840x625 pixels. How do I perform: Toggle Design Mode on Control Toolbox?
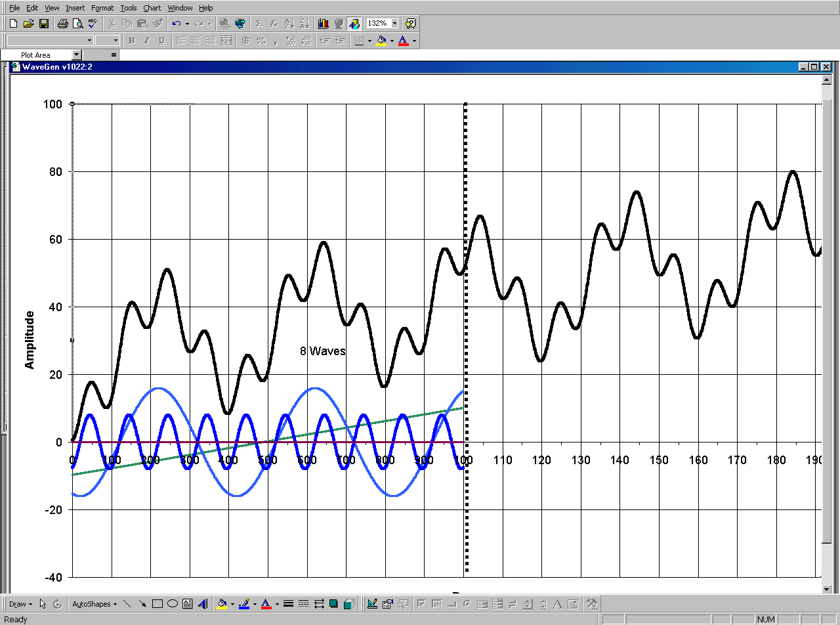372,604
